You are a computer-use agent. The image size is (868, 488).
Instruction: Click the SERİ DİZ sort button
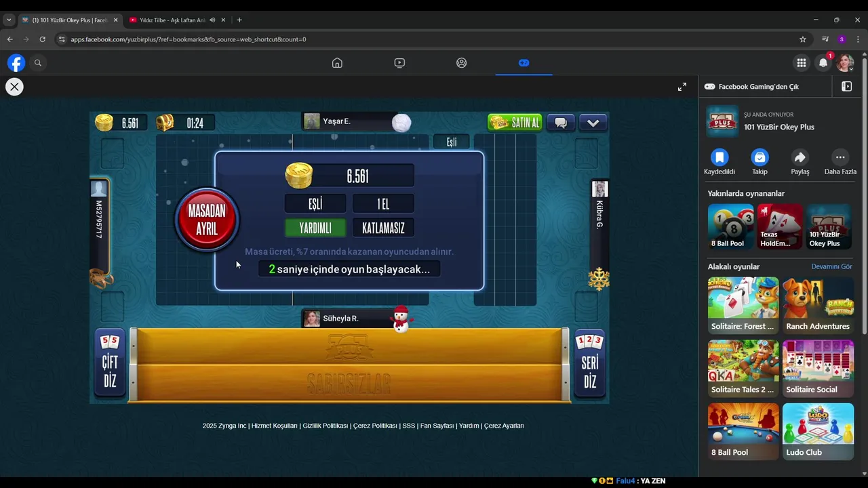589,363
